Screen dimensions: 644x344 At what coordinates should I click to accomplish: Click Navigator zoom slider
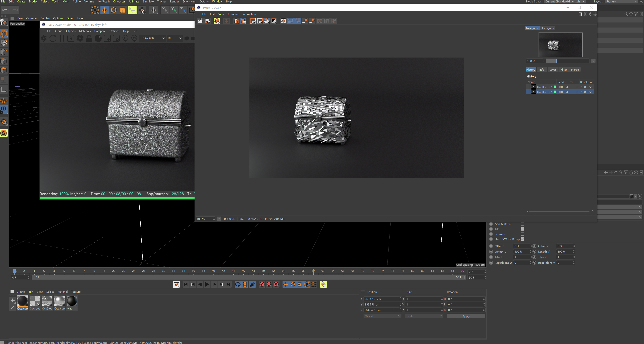pyautogui.click(x=568, y=61)
